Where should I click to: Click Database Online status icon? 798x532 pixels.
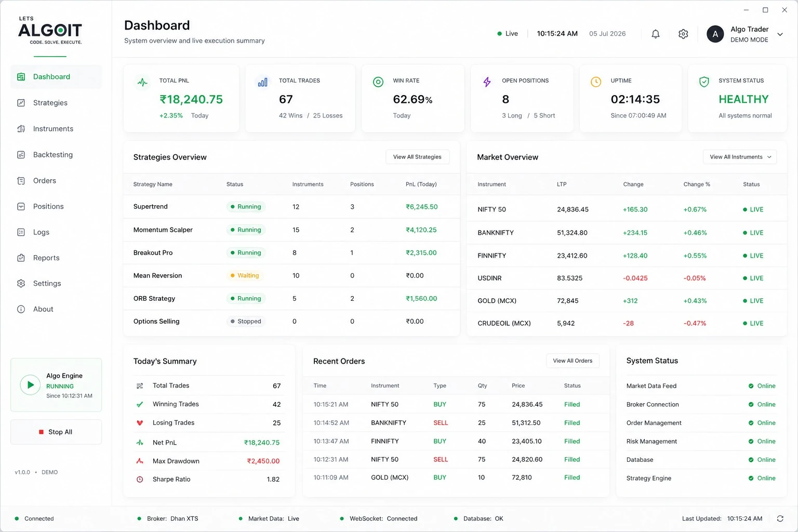pyautogui.click(x=751, y=460)
